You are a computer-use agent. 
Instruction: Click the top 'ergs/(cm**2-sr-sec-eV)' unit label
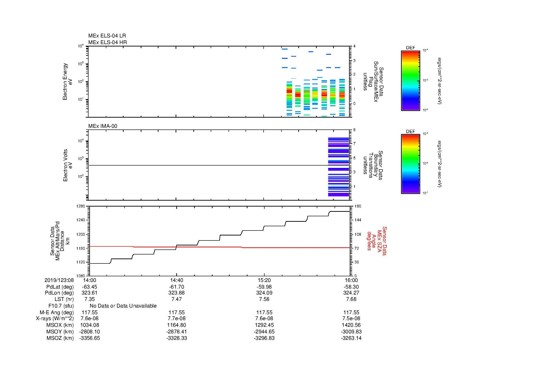tap(440, 81)
